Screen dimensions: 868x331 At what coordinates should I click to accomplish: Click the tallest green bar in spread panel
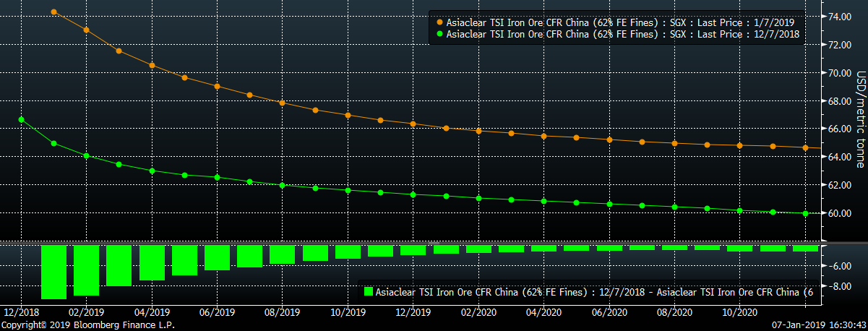pyautogui.click(x=54, y=272)
